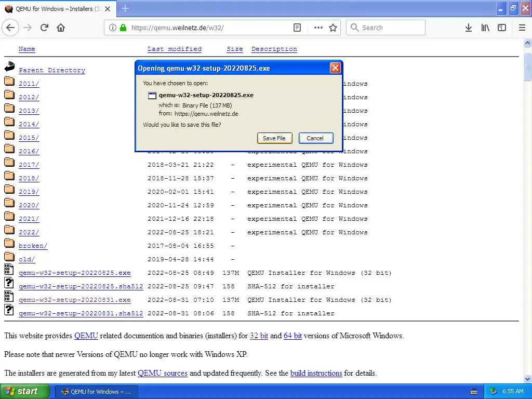Click the on-screen keyboard tray icon

pos(474,392)
